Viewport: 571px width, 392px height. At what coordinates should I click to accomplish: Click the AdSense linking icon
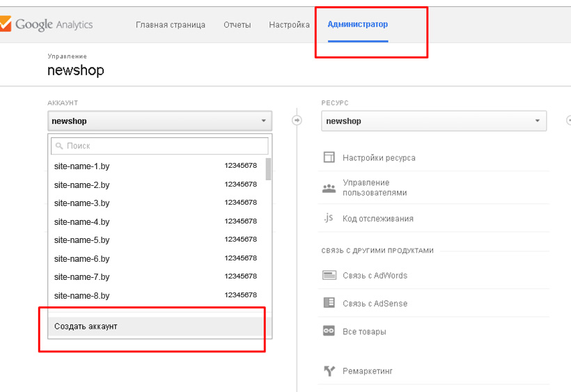pos(329,302)
